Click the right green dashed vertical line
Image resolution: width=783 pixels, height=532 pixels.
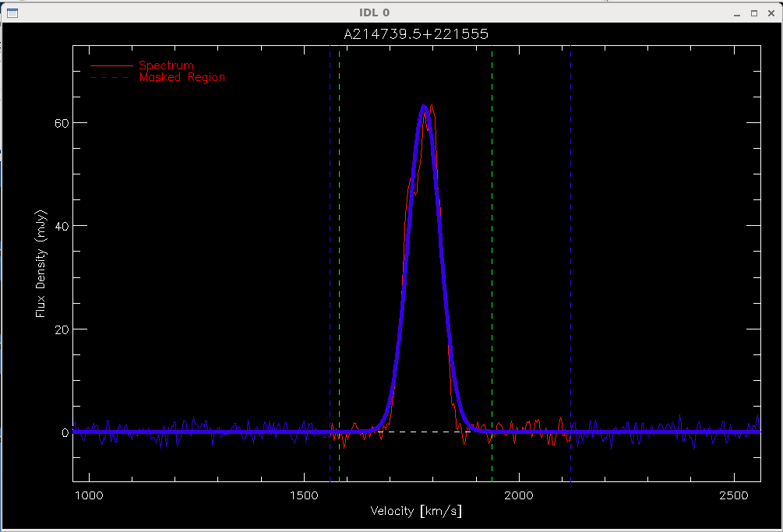tap(492, 263)
